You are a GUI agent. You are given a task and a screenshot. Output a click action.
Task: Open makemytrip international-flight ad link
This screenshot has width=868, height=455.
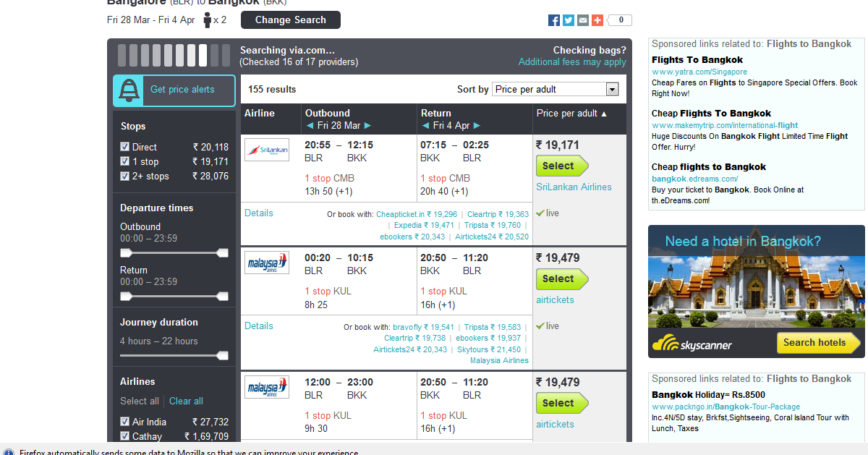click(x=725, y=126)
